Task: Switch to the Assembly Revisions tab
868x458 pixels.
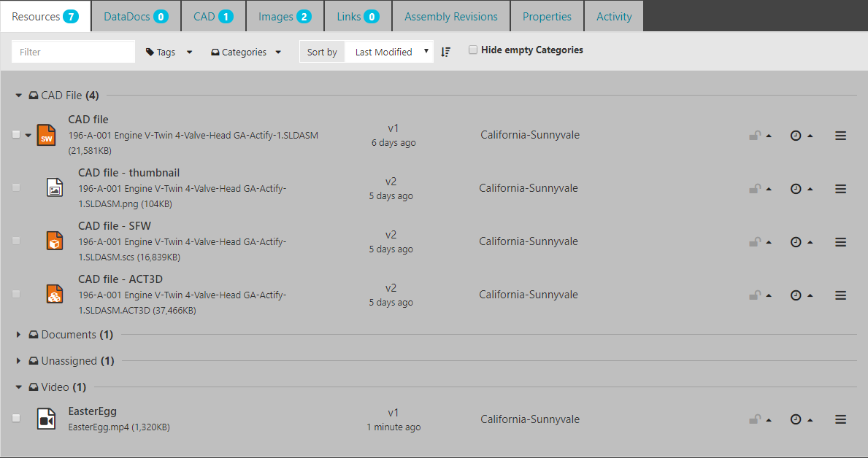Action: pos(451,17)
